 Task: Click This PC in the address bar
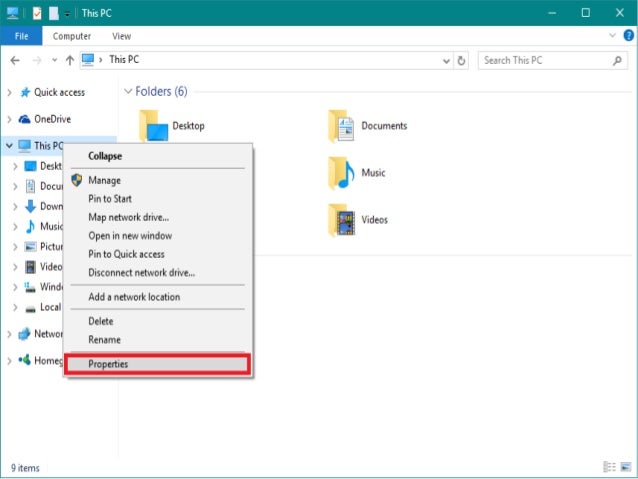point(124,60)
